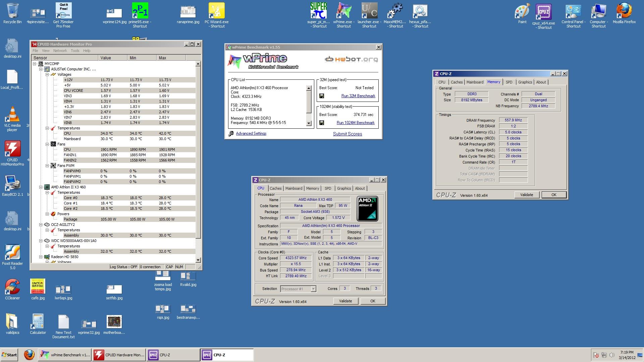Open wPrime.exe shortcut on desktop

pos(344,15)
